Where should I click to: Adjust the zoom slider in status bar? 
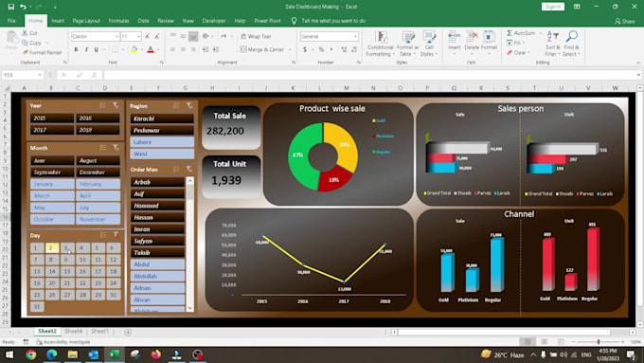coord(599,341)
